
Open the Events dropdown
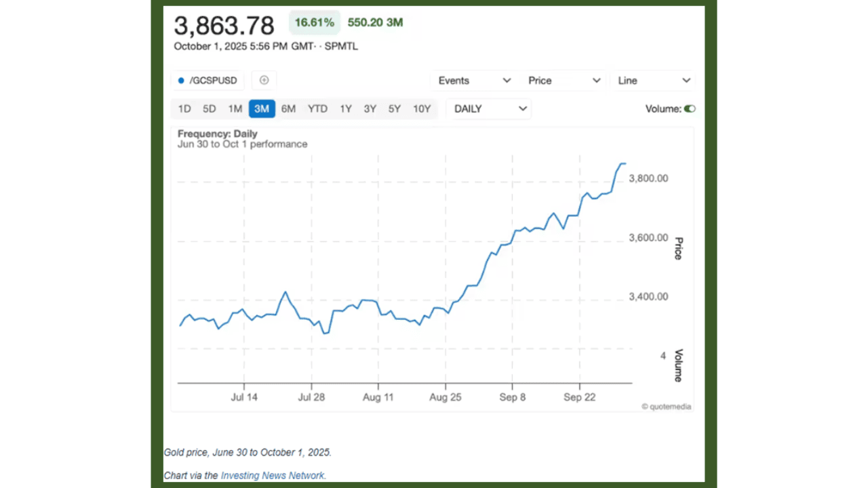[473, 80]
